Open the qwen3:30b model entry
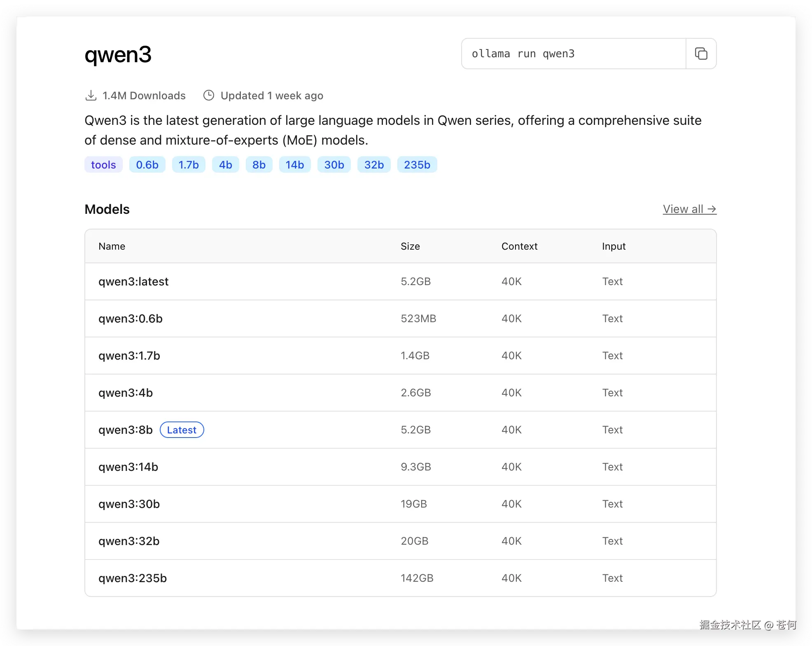 point(129,504)
